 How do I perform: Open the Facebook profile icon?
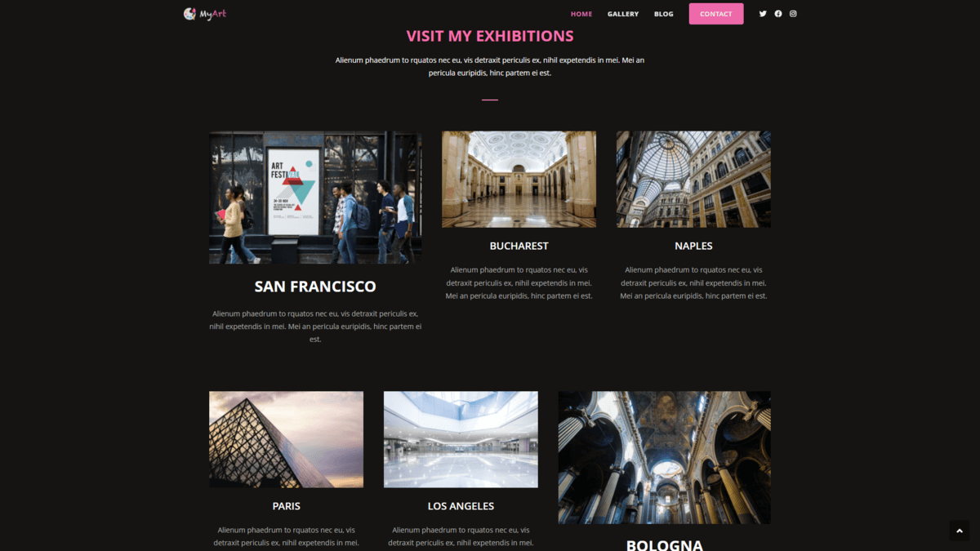click(778, 14)
